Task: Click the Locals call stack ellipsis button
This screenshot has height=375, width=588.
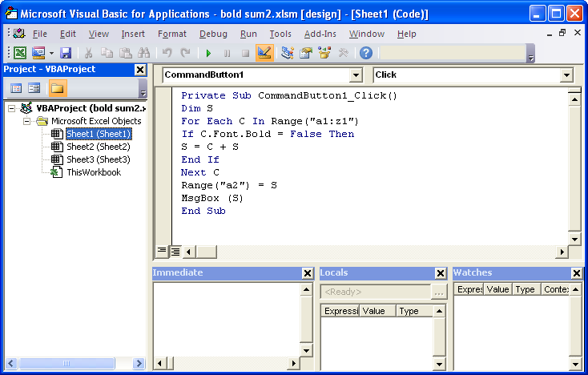Action: click(438, 292)
